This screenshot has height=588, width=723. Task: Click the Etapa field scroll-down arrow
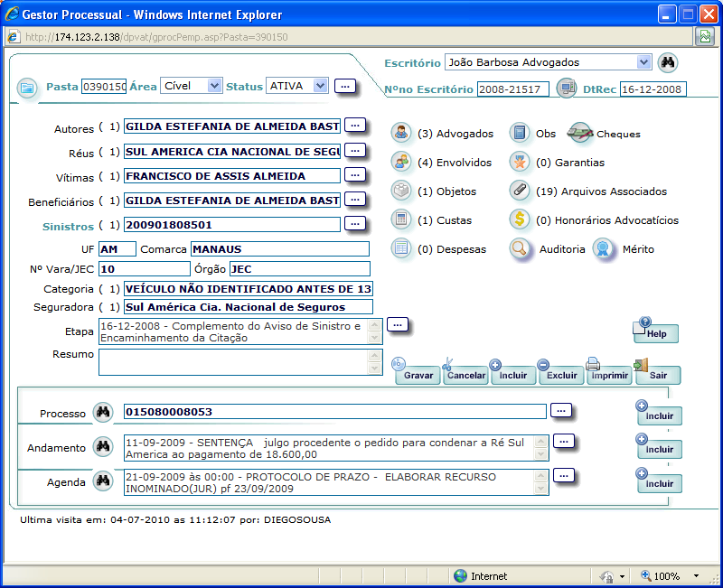coord(374,338)
